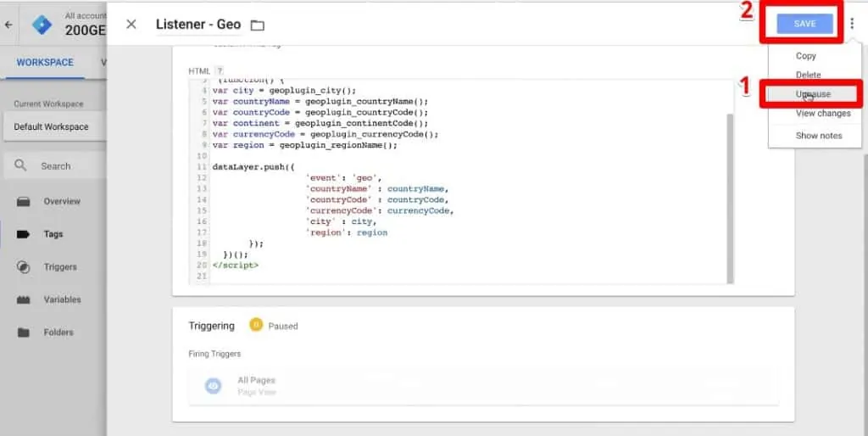Click the code editor vertical scrollbar

[730, 197]
